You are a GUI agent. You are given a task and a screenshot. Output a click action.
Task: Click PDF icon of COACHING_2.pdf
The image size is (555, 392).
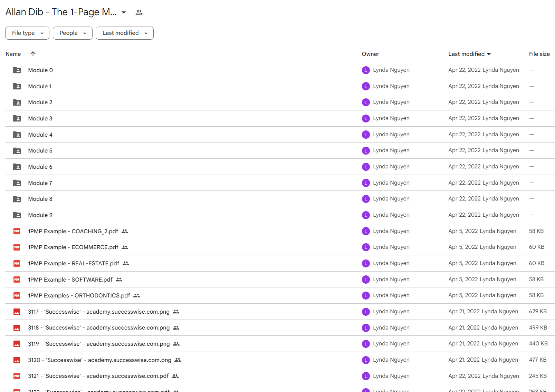click(x=17, y=231)
